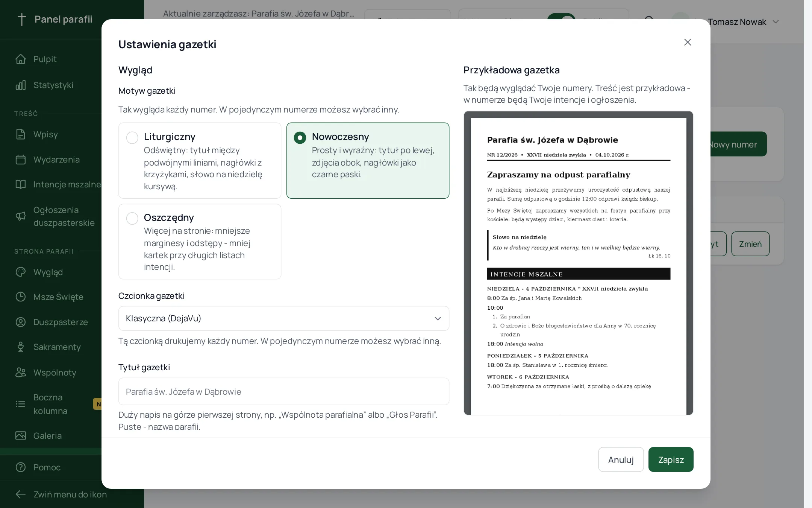Click the 'Przykładowa gazetka' heading
812x508 pixels.
coord(512,70)
